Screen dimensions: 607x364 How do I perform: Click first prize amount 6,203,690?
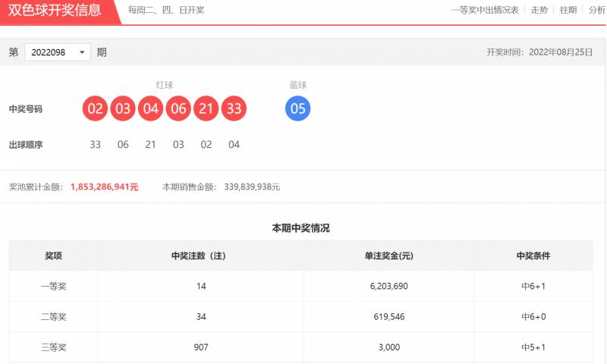coord(389,286)
